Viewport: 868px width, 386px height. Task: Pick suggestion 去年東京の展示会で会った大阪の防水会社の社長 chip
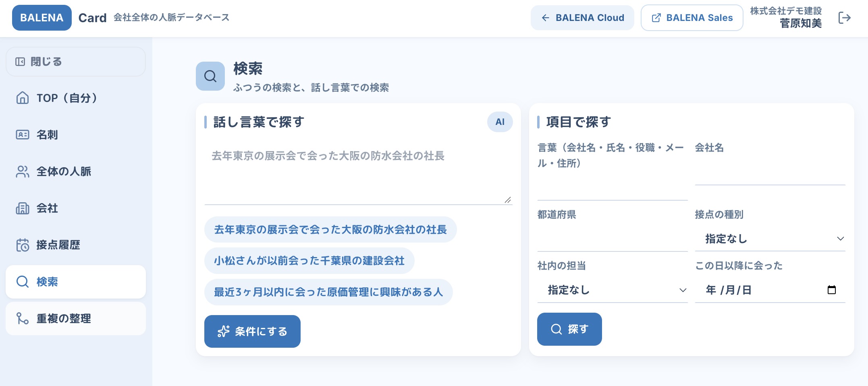330,229
